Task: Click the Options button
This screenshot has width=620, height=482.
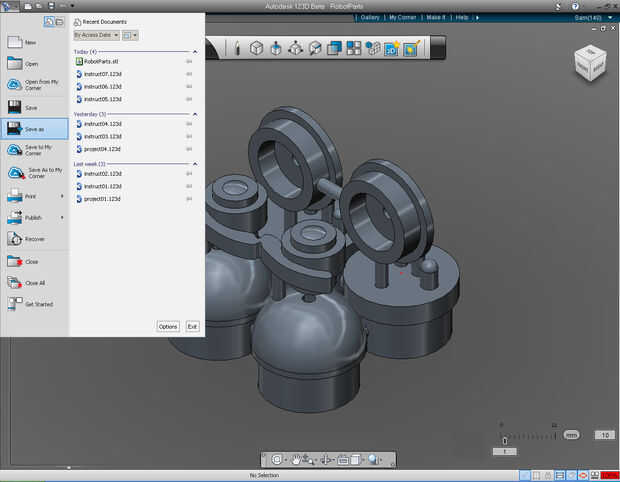Action: click(x=168, y=326)
